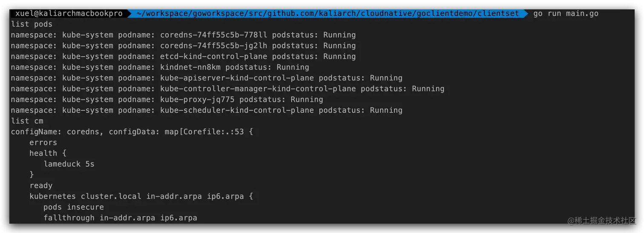Click the etcd-kind-control-plane pod name
644x233 pixels.
[214, 56]
